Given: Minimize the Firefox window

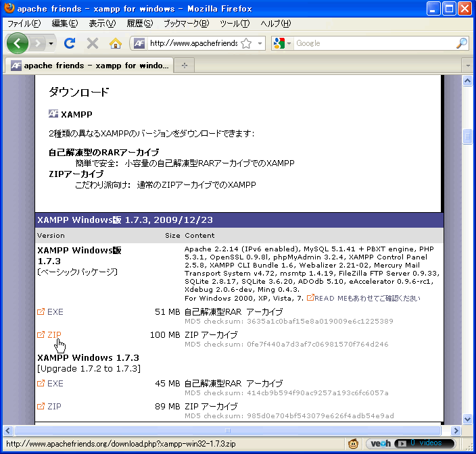Looking at the screenshot, I should (x=433, y=9).
